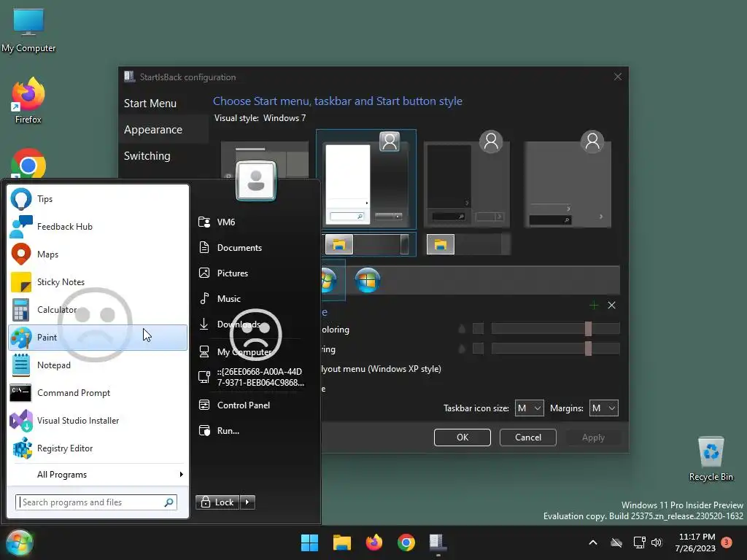Viewport: 747px width, 560px height.
Task: Click the user account picture in Start menu
Action: [x=256, y=181]
